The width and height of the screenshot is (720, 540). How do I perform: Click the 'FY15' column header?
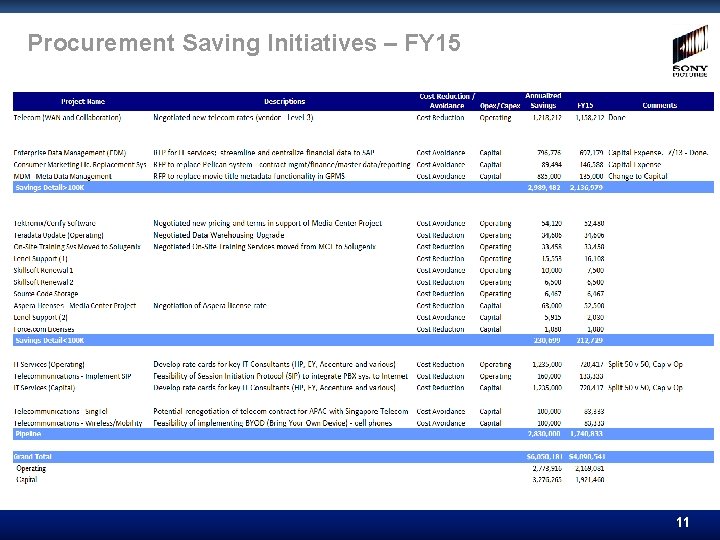pyautogui.click(x=585, y=106)
